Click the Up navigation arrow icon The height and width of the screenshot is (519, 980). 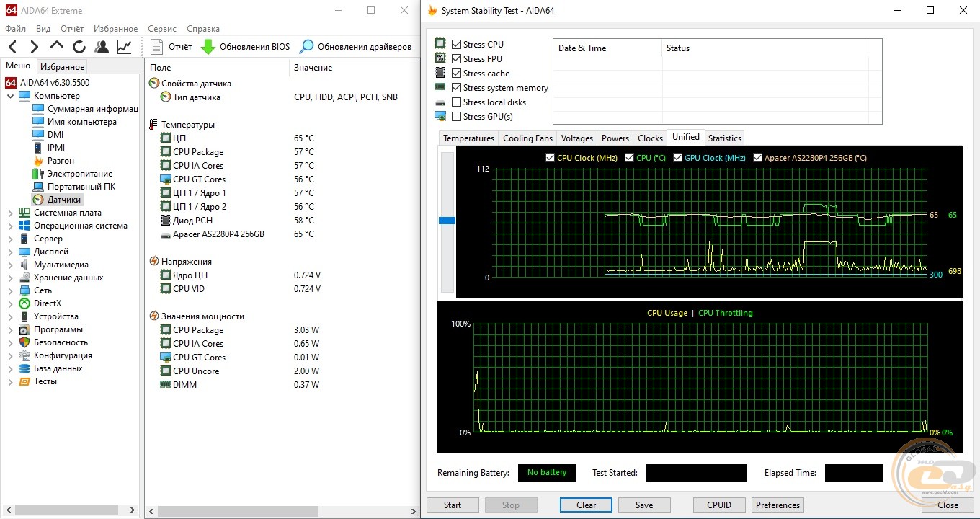click(x=57, y=47)
